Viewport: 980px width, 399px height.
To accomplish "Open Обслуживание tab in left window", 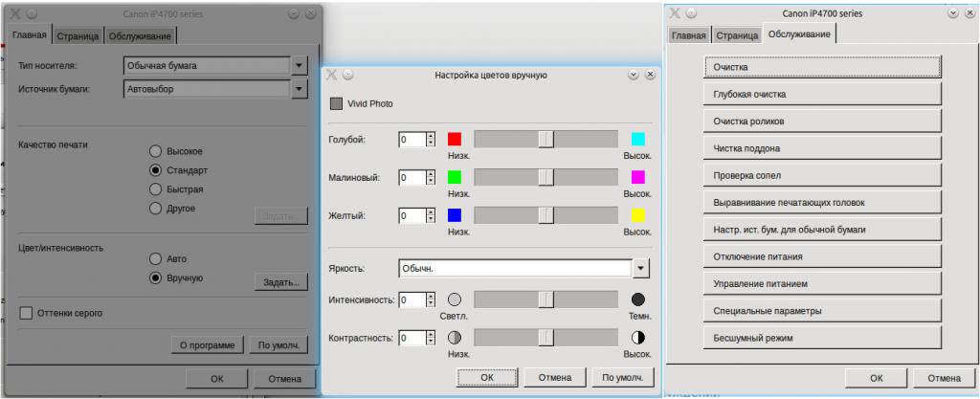I will pos(140,36).
